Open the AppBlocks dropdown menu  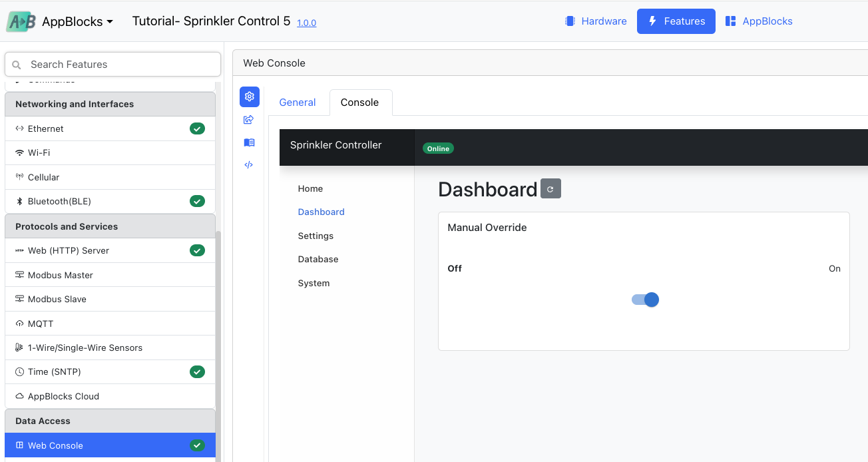coord(77,21)
